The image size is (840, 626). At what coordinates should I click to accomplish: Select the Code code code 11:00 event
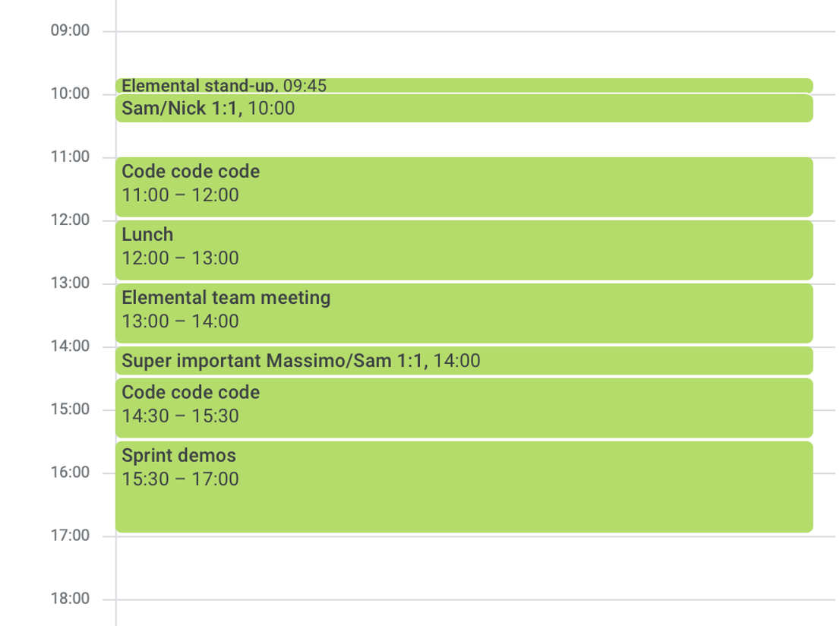coord(464,187)
